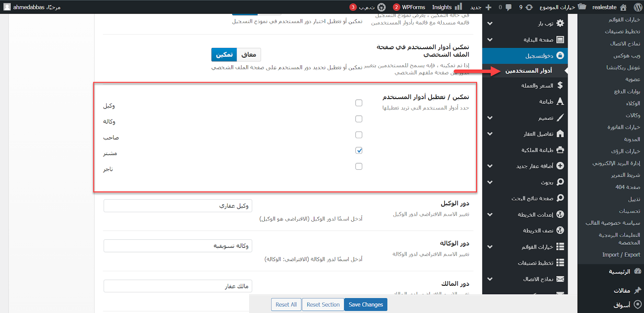Click the دور الوكيل field containing وكيل عقاري
The width and height of the screenshot is (644, 313).
[x=178, y=206]
